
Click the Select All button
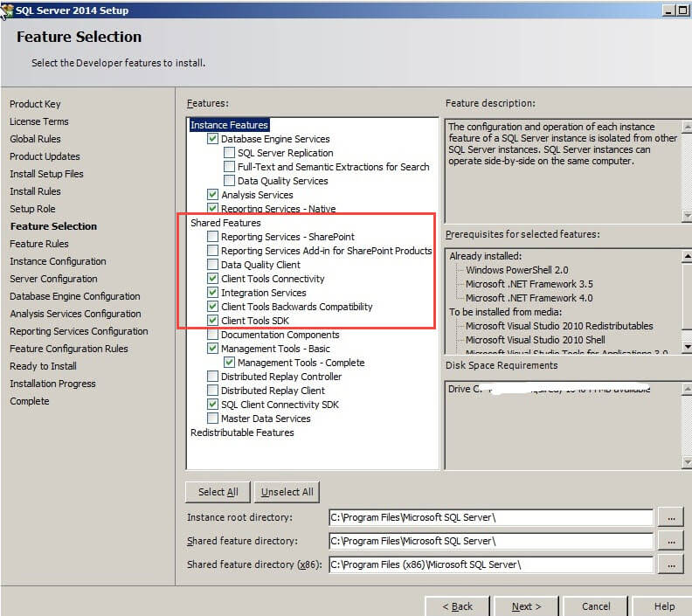(218, 492)
